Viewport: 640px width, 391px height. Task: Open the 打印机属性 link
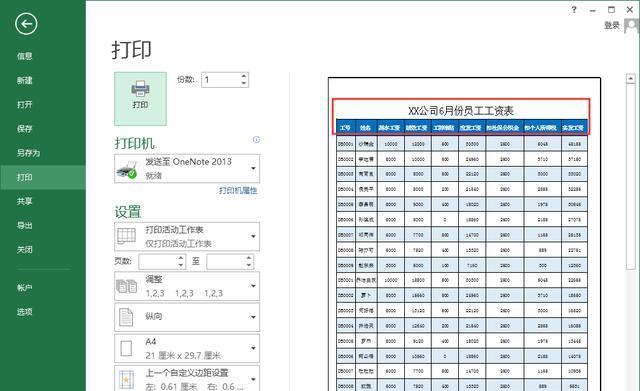click(x=238, y=191)
